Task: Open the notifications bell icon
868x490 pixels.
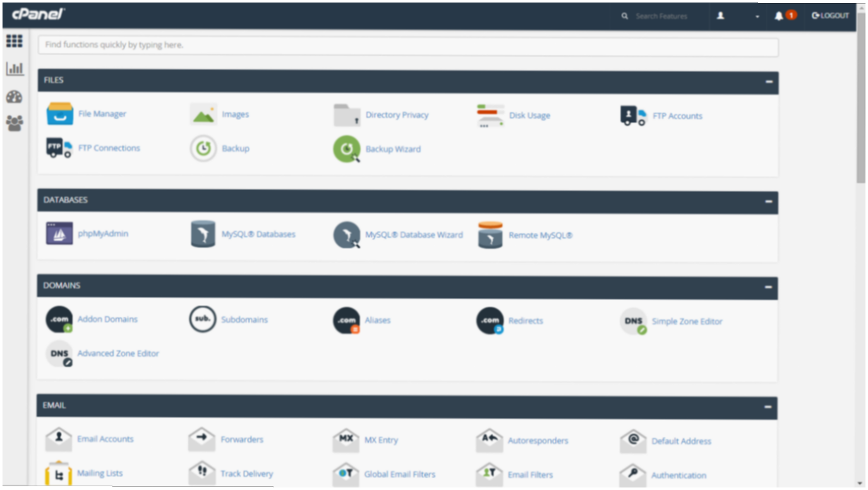Action: (778, 16)
